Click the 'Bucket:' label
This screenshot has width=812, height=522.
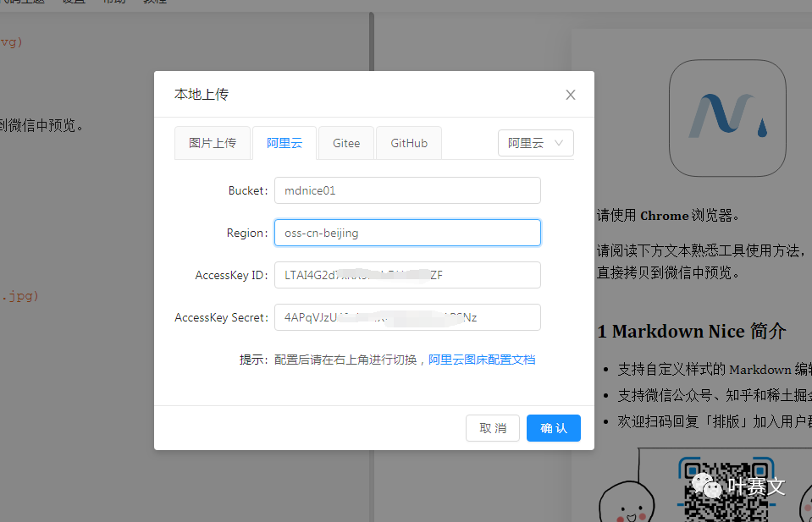tap(248, 190)
